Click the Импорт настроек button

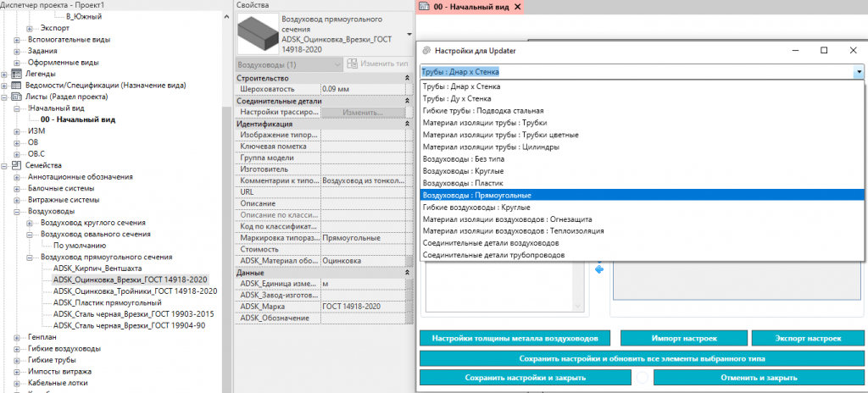pos(684,338)
